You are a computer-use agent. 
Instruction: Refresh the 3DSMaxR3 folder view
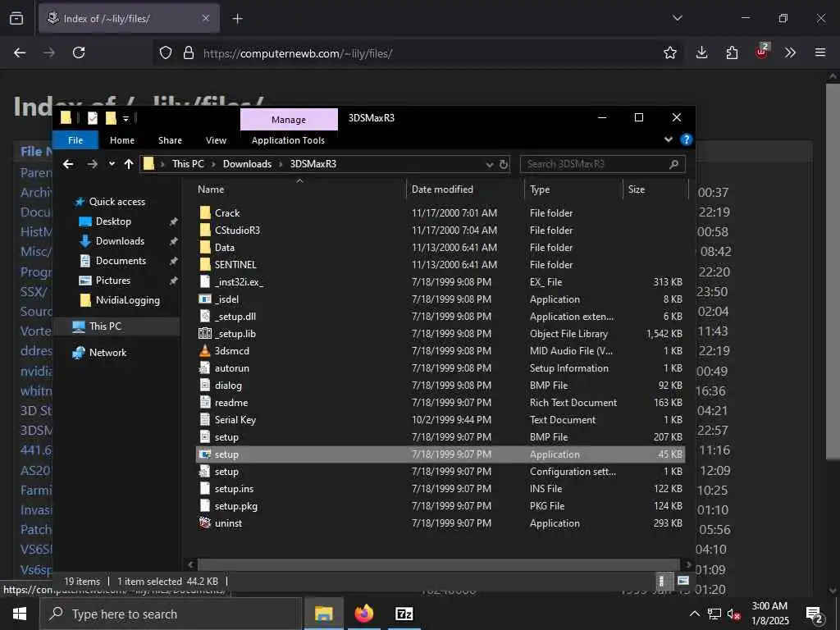(504, 164)
